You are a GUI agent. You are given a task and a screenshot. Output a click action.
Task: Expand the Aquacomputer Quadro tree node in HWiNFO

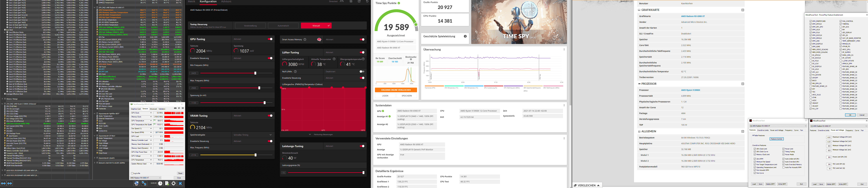[x=95, y=158]
